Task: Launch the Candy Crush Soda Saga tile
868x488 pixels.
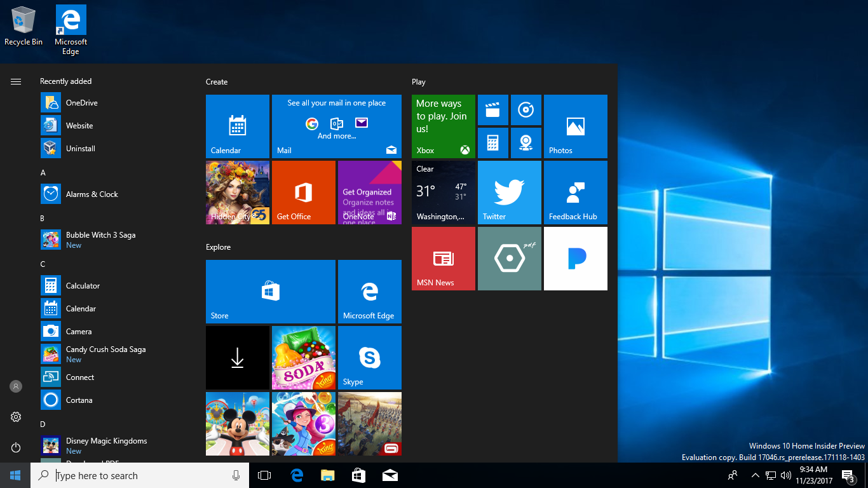Action: (x=304, y=358)
